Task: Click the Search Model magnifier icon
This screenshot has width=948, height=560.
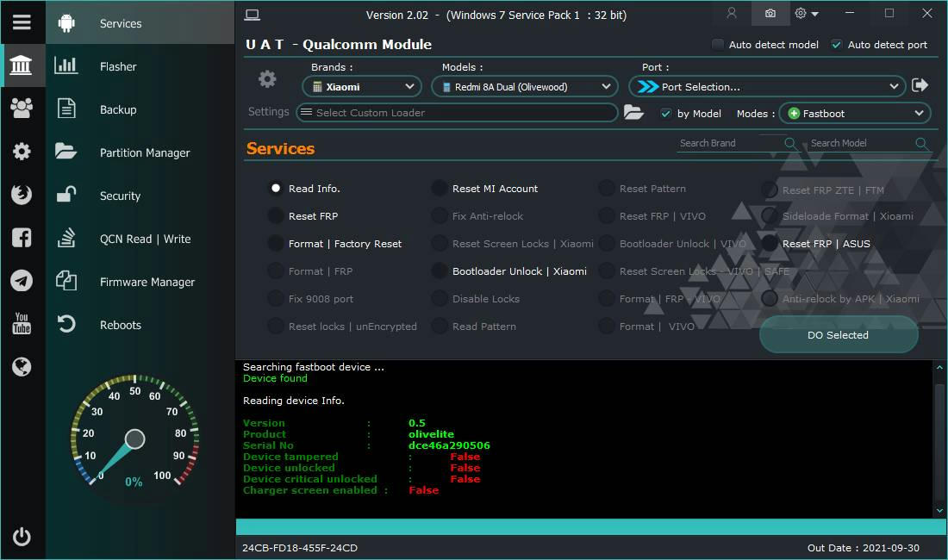Action: (x=921, y=143)
